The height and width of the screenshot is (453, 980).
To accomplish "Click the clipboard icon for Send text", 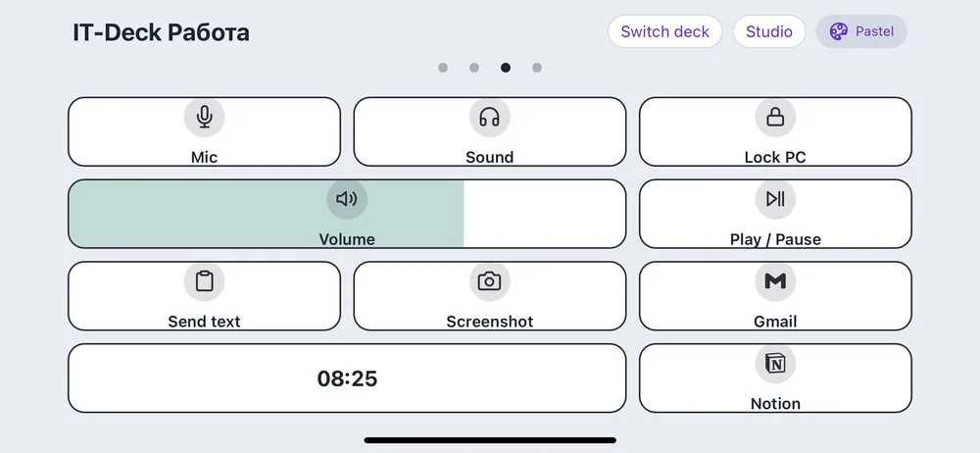I will point(205,281).
